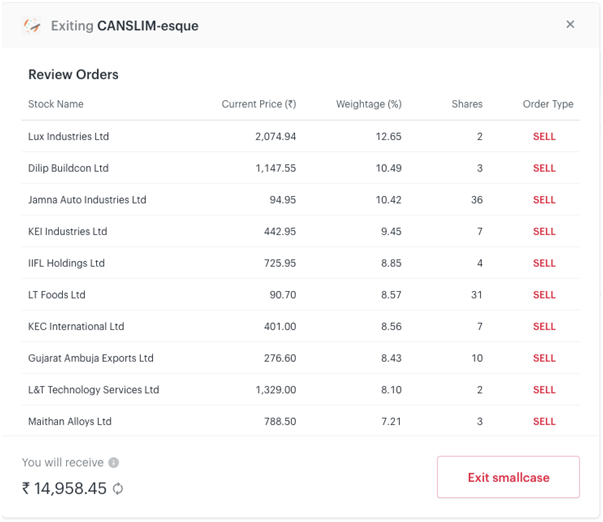This screenshot has height=522, width=603.
Task: Select the Maithan Alloys Ltd stock name
Action: click(x=70, y=421)
